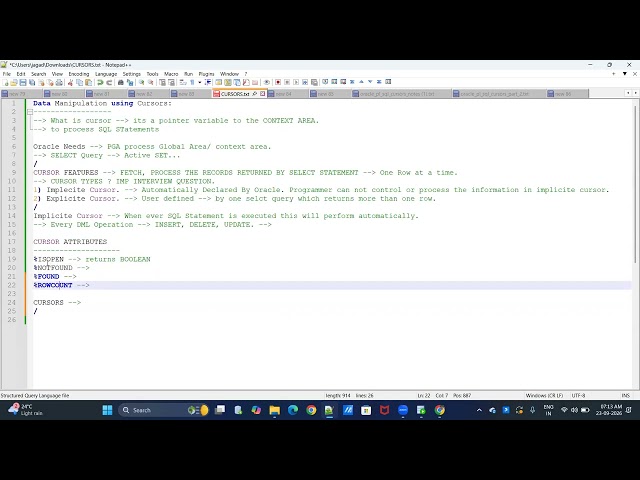Save the current file via toolbar
Screen dimensions: 640x480
(23, 82)
